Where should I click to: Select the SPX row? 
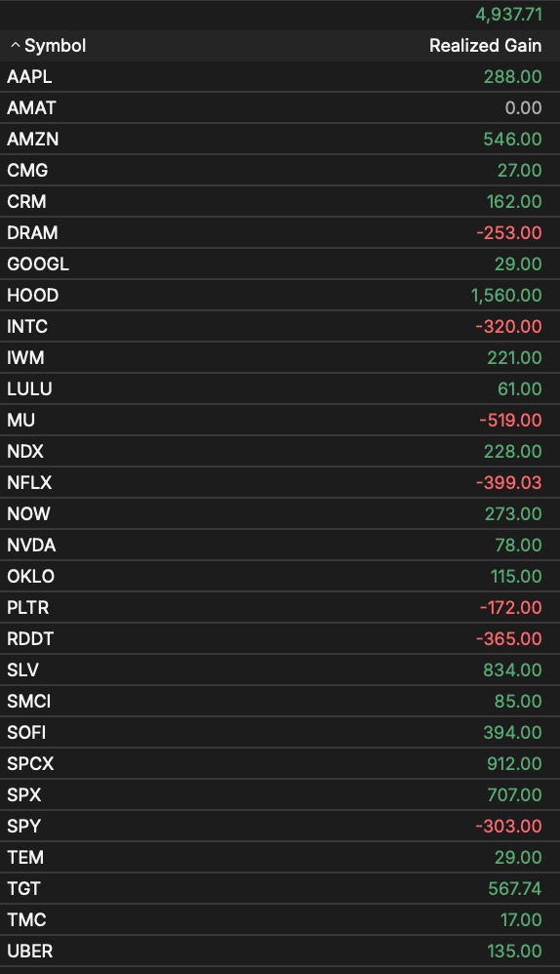coord(280,794)
